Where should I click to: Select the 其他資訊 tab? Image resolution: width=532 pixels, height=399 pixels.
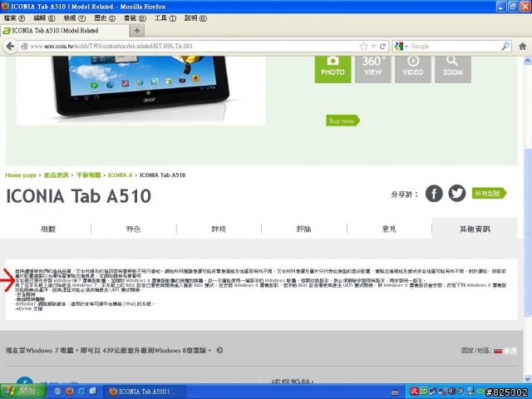point(475,229)
